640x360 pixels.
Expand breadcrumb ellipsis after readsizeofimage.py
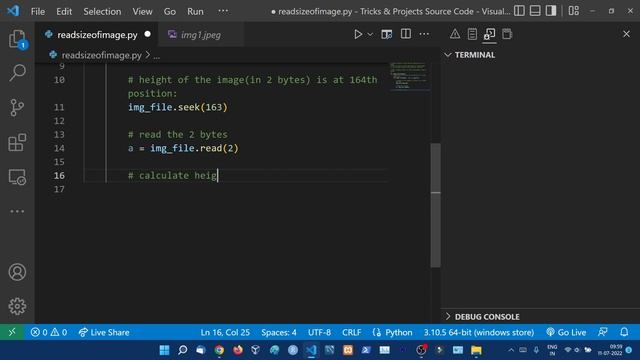tap(157, 55)
